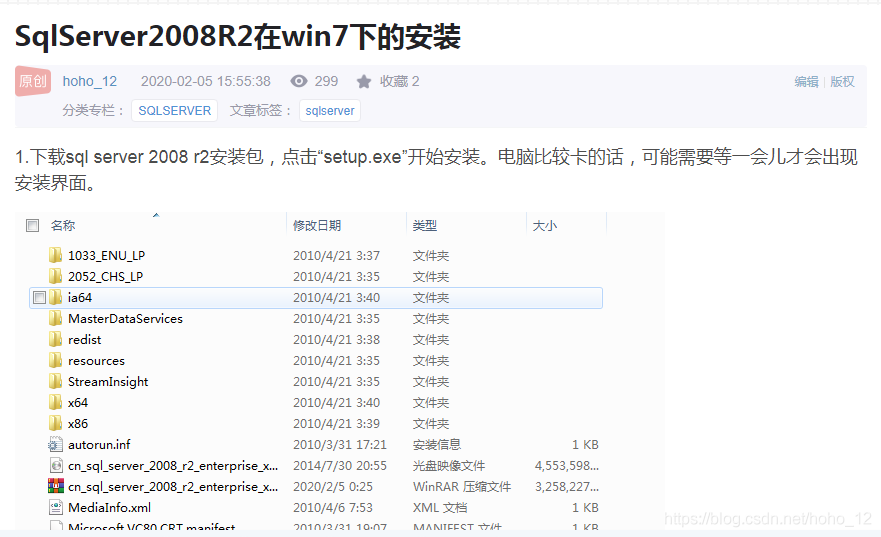The width and height of the screenshot is (881, 537).
Task: Select the ia64 folder name
Action: tap(80, 298)
